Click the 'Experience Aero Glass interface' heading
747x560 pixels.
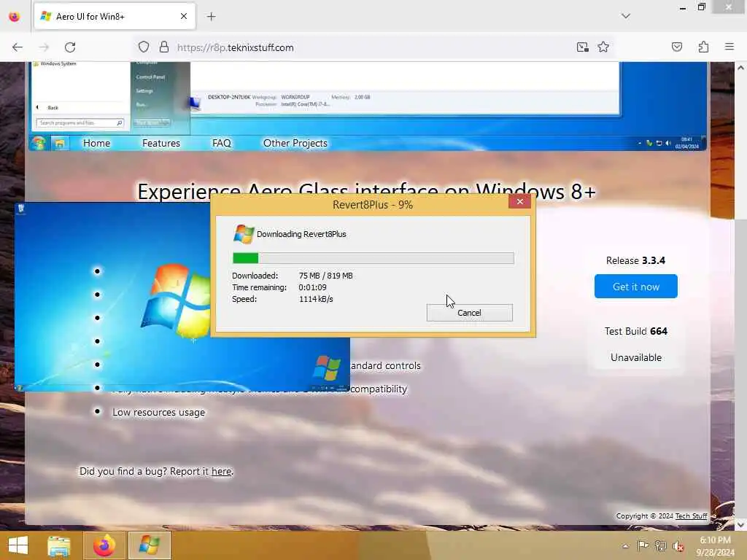(x=366, y=192)
